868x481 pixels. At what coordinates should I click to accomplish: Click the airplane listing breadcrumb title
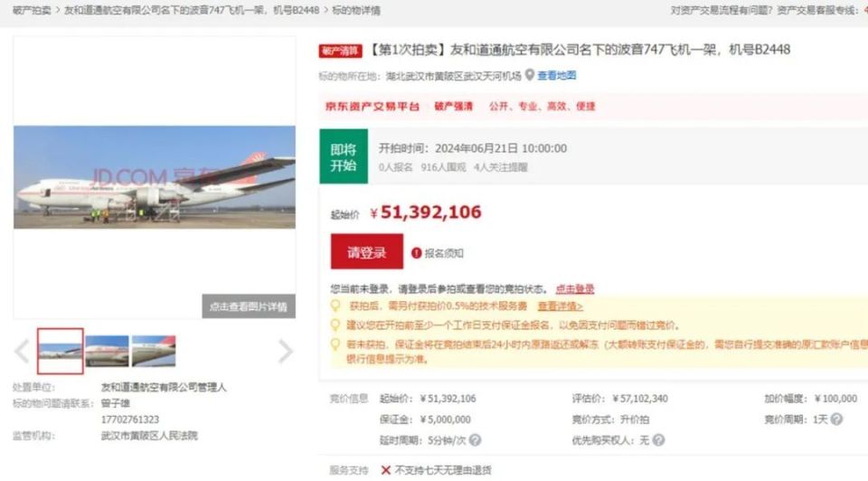pos(192,10)
